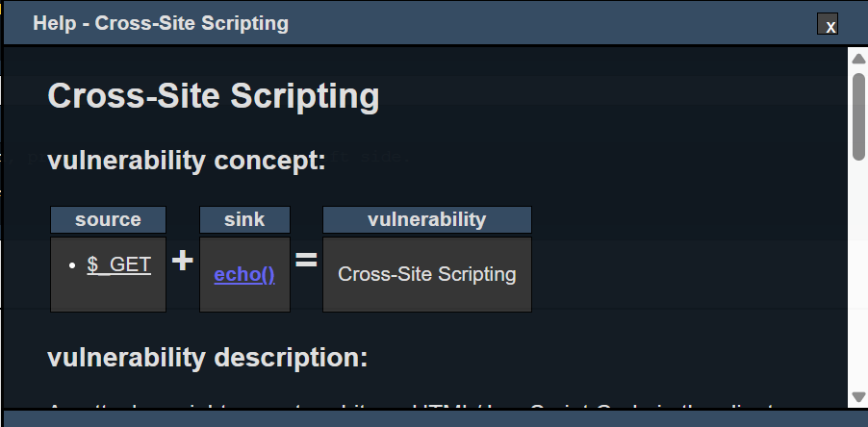Click the scrollbar down arrow
The height and width of the screenshot is (427, 868).
tap(858, 397)
